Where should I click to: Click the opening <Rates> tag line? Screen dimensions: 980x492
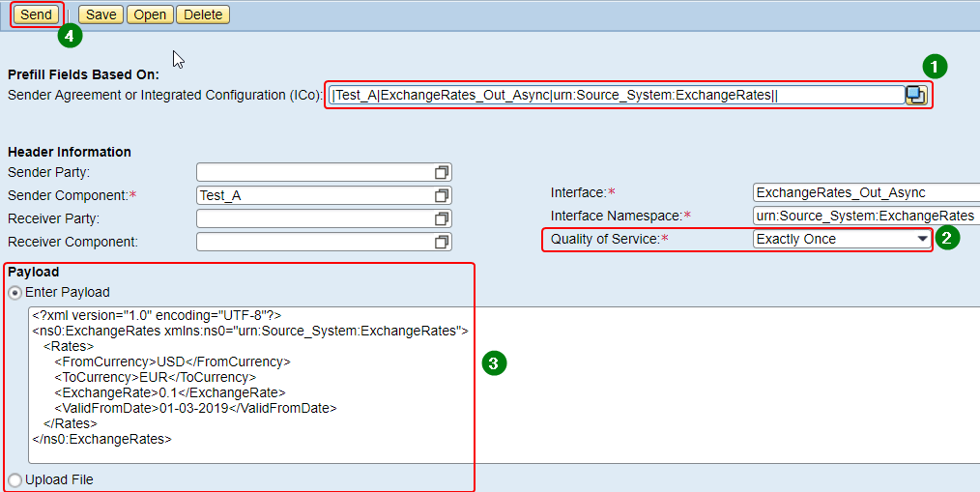69,346
